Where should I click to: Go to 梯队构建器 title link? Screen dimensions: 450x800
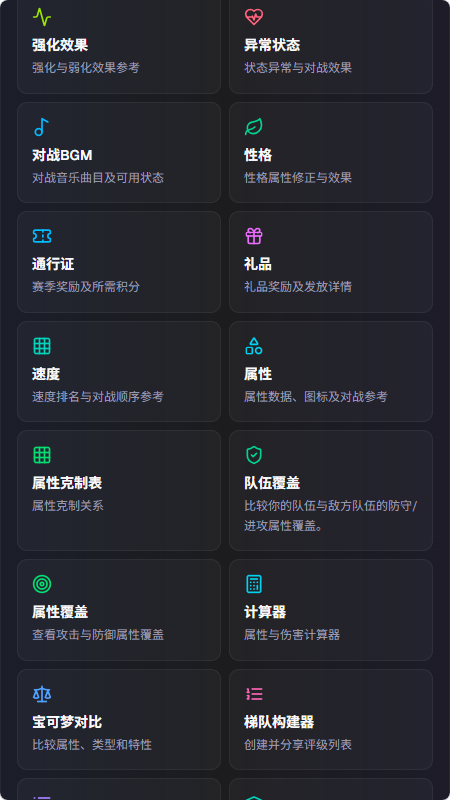tap(279, 722)
